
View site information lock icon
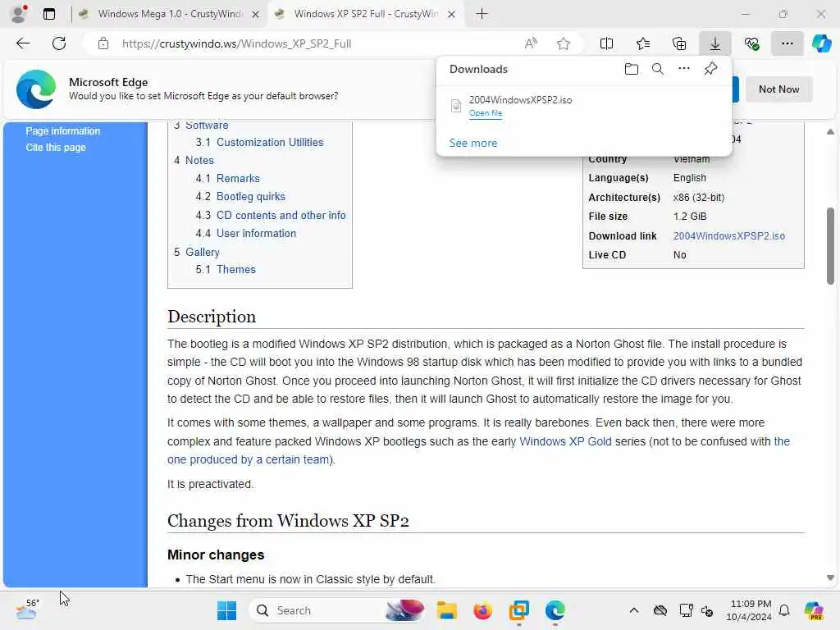tap(103, 43)
